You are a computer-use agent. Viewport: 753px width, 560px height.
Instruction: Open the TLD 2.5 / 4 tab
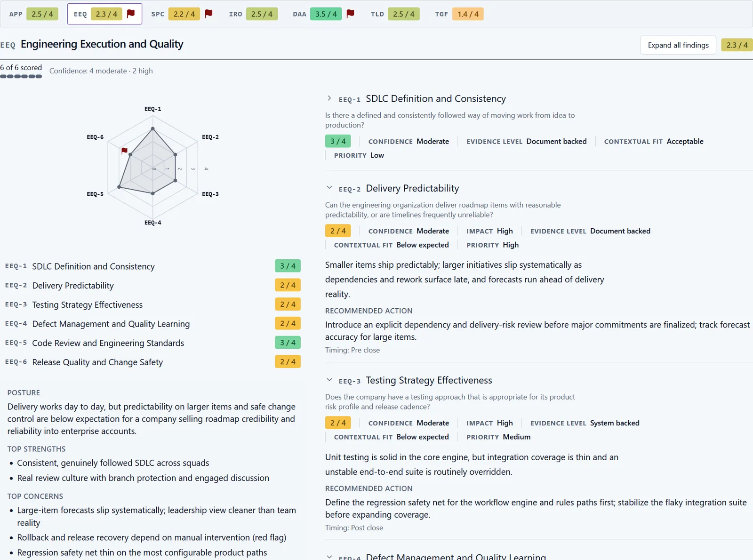click(395, 14)
